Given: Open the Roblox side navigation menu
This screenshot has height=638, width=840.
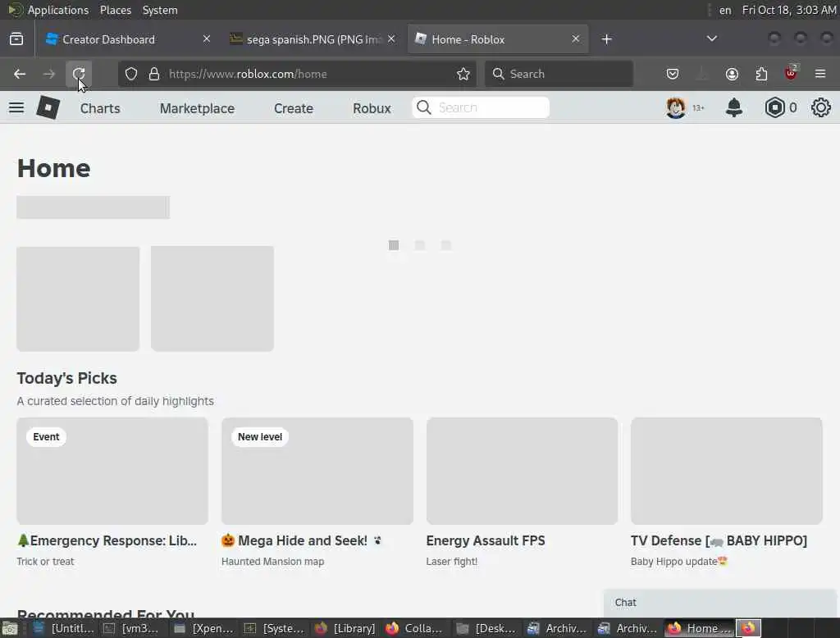Looking at the screenshot, I should (x=16, y=107).
